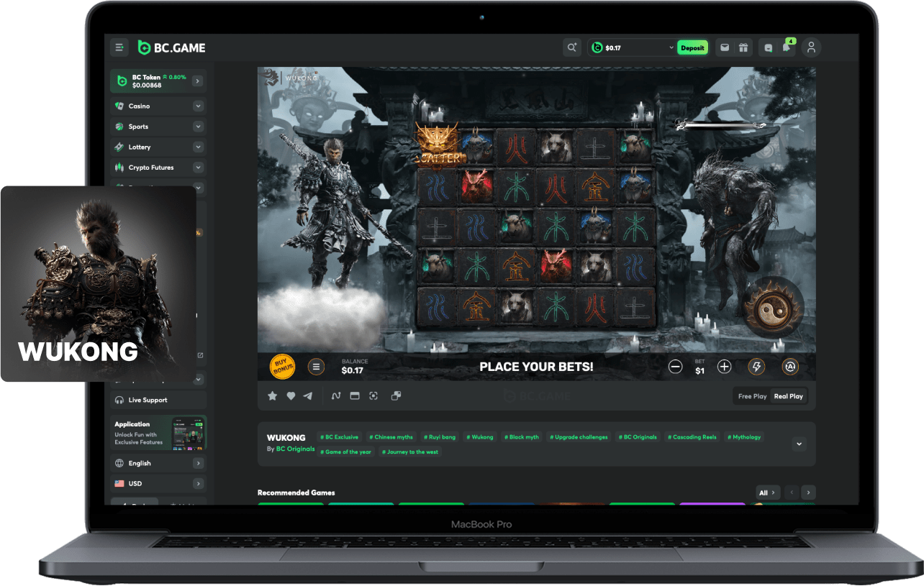The height and width of the screenshot is (586, 924).
Task: Open the wallet balance dropdown
Action: point(671,48)
